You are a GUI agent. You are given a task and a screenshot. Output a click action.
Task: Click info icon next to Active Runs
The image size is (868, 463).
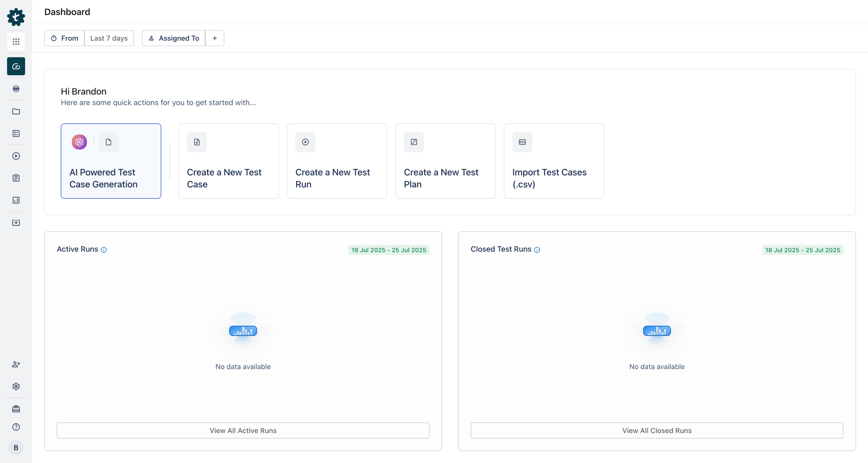[x=104, y=250]
